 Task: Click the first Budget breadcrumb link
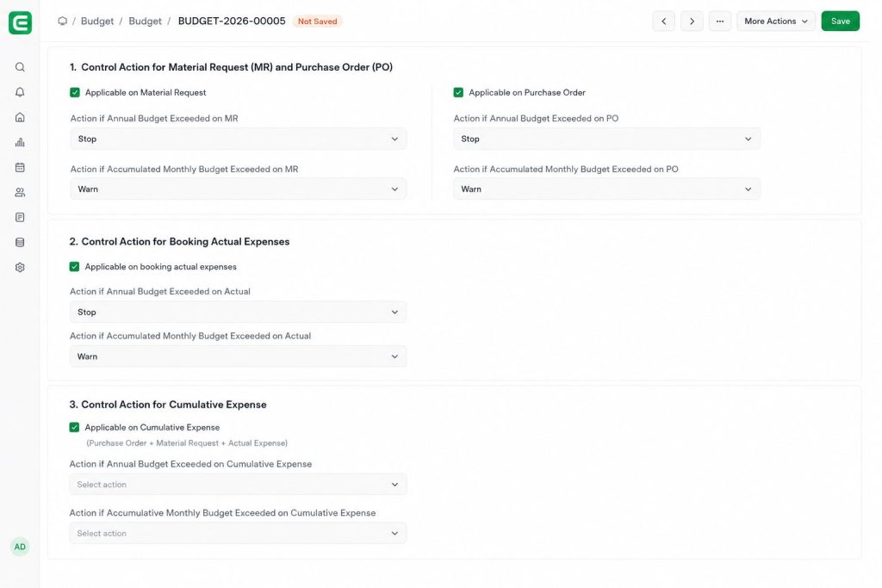(97, 22)
